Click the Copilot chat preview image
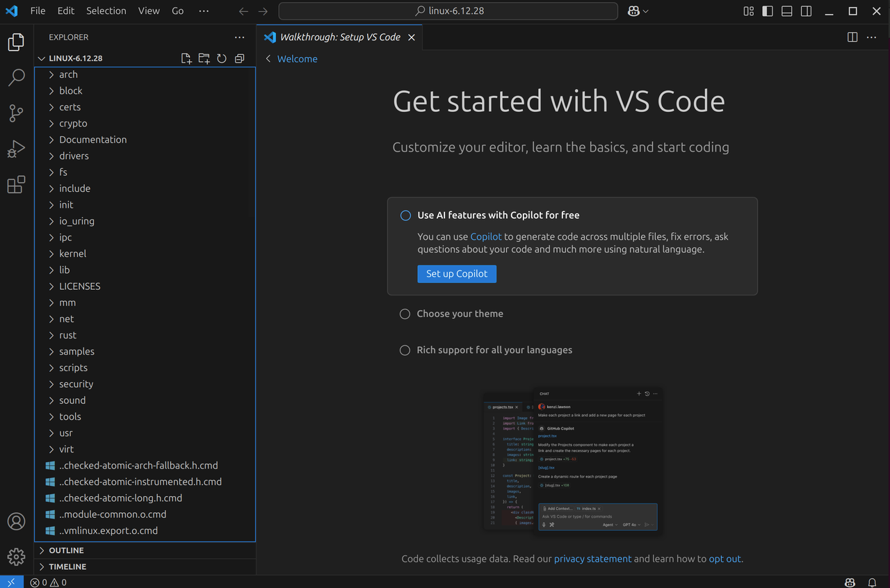Image resolution: width=890 pixels, height=588 pixels. click(x=572, y=461)
